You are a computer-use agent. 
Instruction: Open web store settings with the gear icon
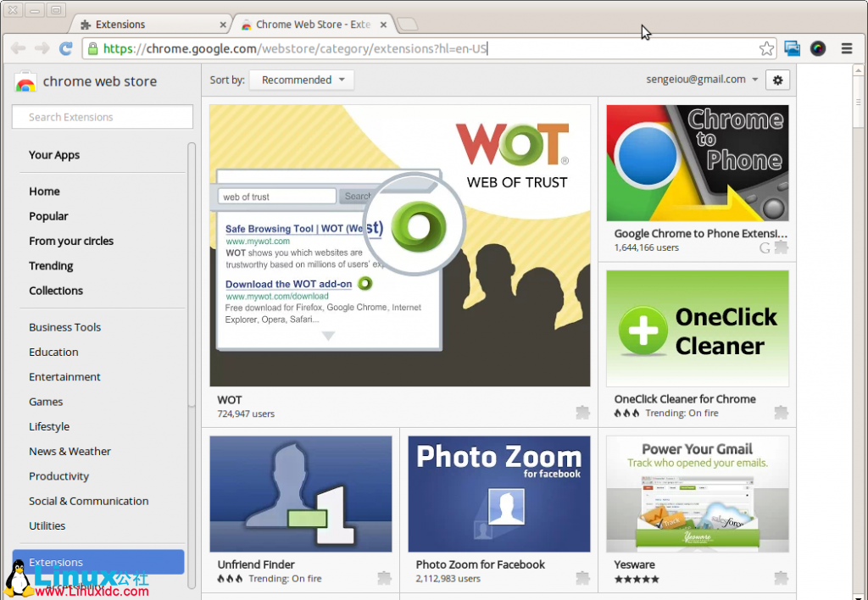(x=777, y=81)
